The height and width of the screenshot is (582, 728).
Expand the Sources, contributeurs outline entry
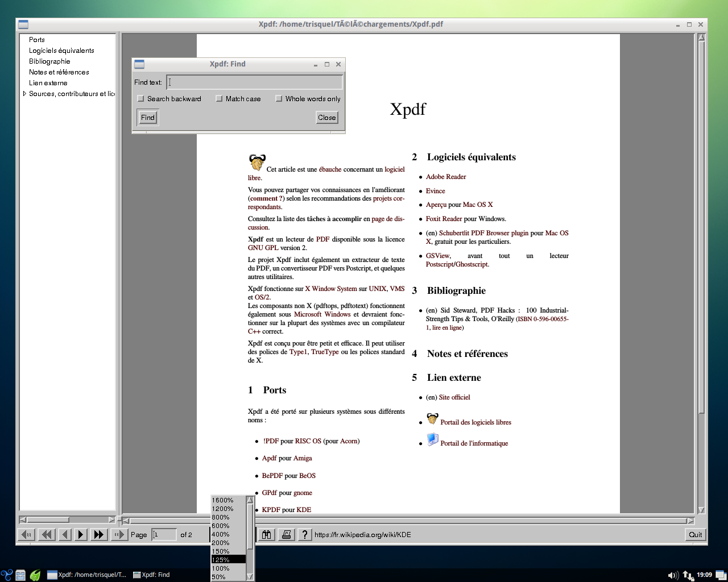pyautogui.click(x=24, y=94)
